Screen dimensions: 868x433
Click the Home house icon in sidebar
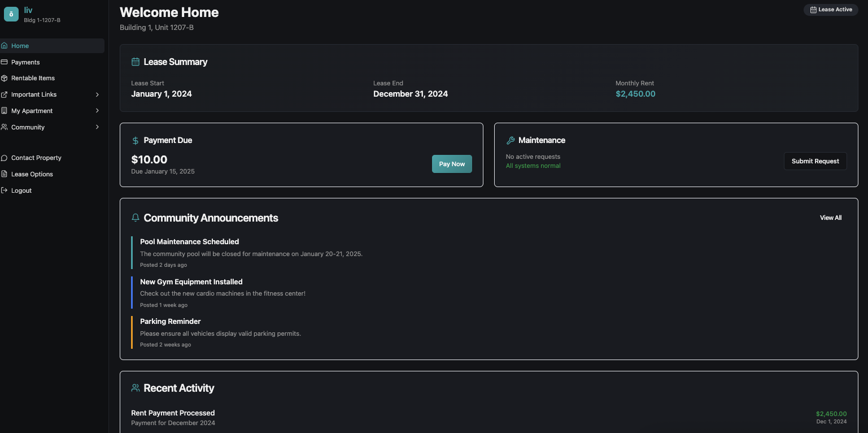[5, 46]
